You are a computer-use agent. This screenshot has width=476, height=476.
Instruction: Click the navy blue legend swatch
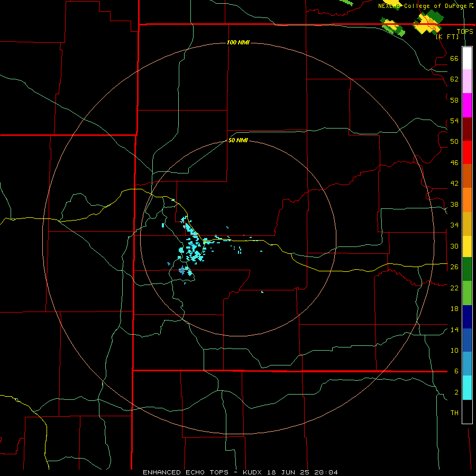[x=467, y=317]
